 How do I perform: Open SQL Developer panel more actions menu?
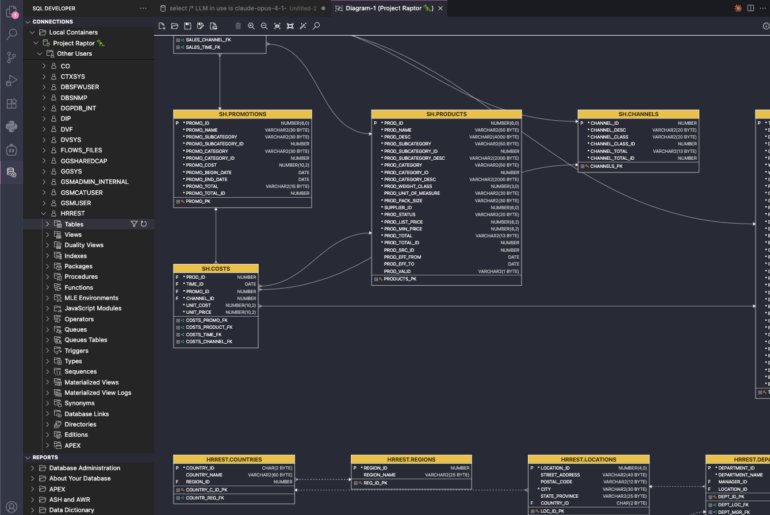[x=143, y=8]
